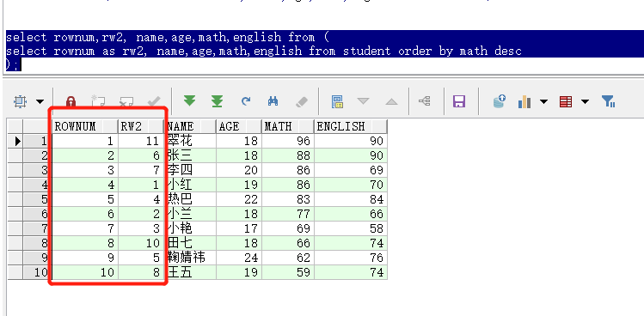Viewport: 644px width, 316px height.
Task: Click the AGE value 22
Action: coord(239,199)
